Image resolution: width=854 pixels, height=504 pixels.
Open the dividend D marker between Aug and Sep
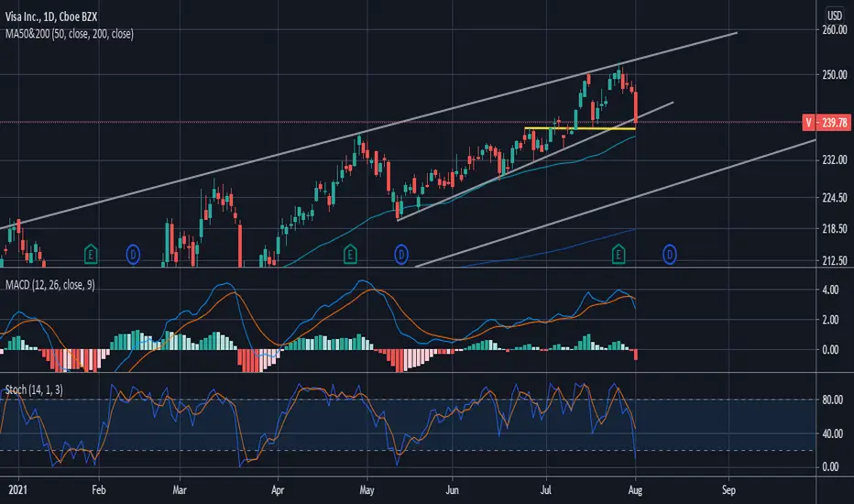click(x=670, y=255)
